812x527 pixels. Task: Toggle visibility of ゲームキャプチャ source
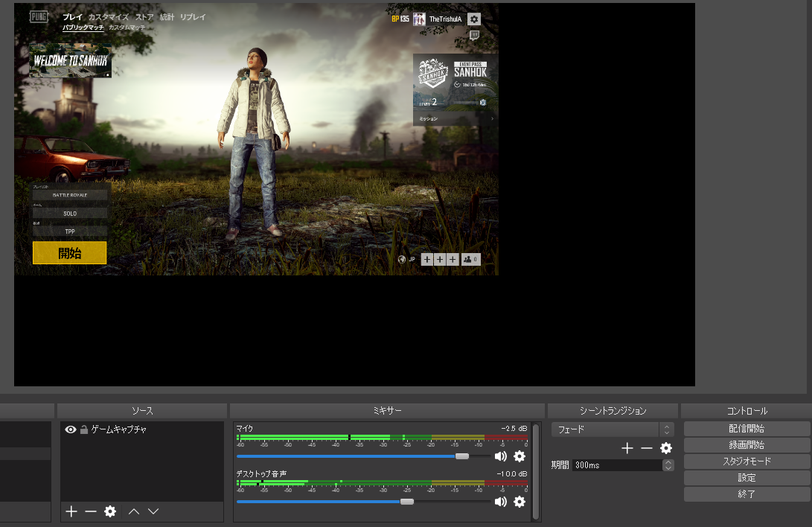point(71,429)
